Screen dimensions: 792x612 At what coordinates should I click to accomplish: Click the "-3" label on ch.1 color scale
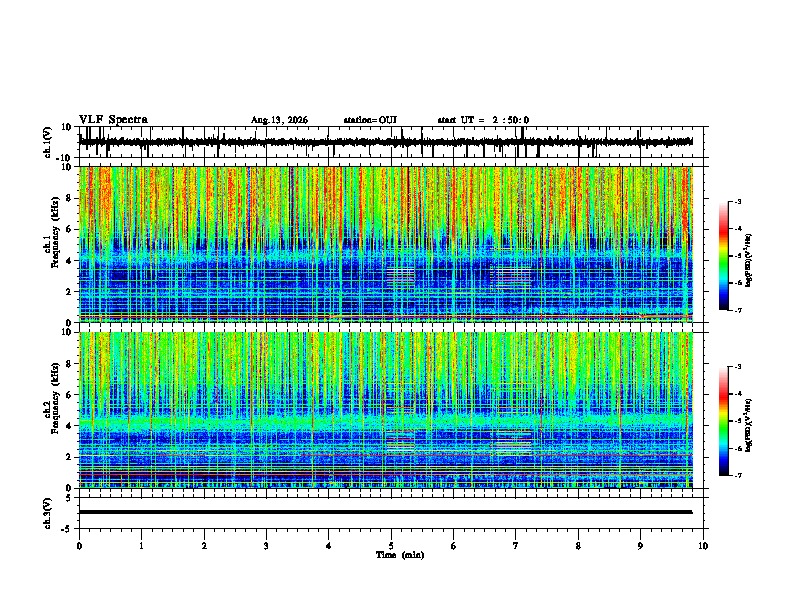coord(737,201)
